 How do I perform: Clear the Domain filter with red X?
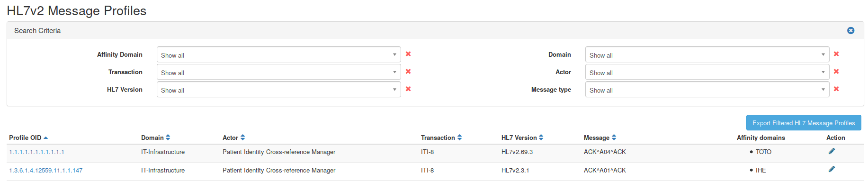tap(836, 54)
